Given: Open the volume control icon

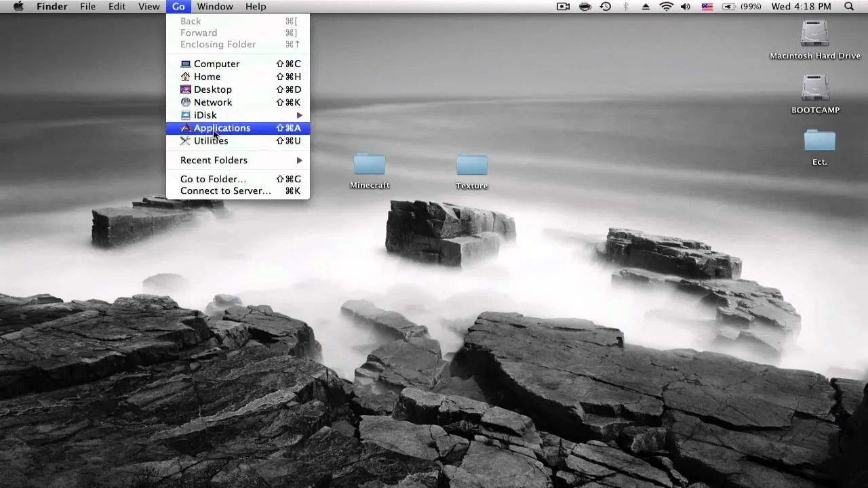Looking at the screenshot, I should (686, 6).
